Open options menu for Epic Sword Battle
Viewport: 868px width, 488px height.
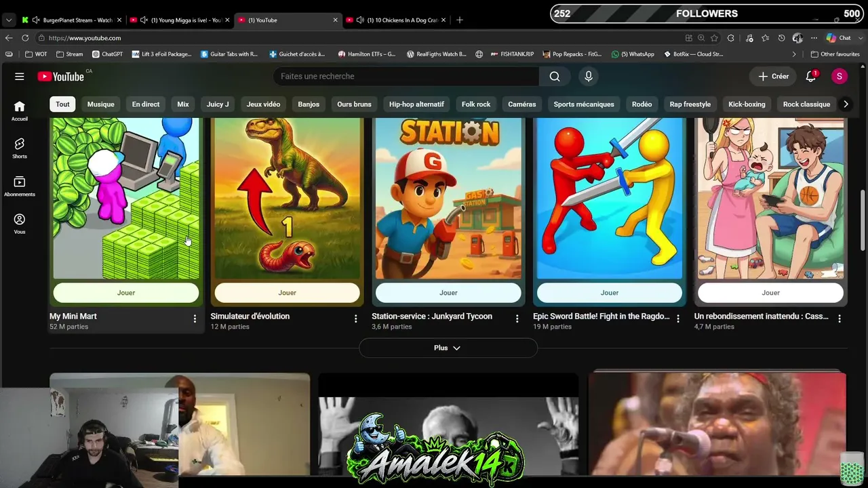(678, 319)
